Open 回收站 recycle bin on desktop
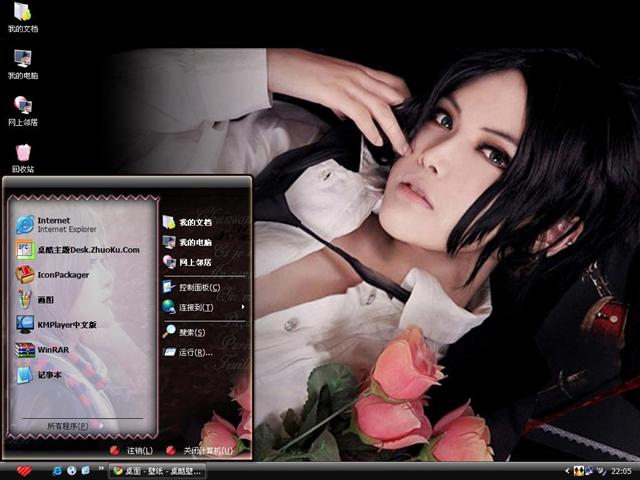The image size is (640, 480). pos(23,158)
